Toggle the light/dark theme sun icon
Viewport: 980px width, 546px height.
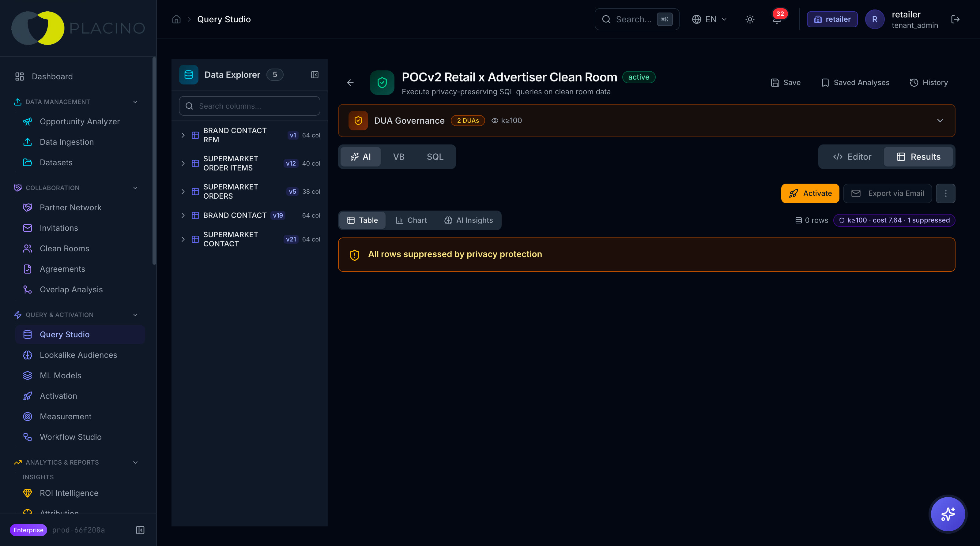click(749, 19)
